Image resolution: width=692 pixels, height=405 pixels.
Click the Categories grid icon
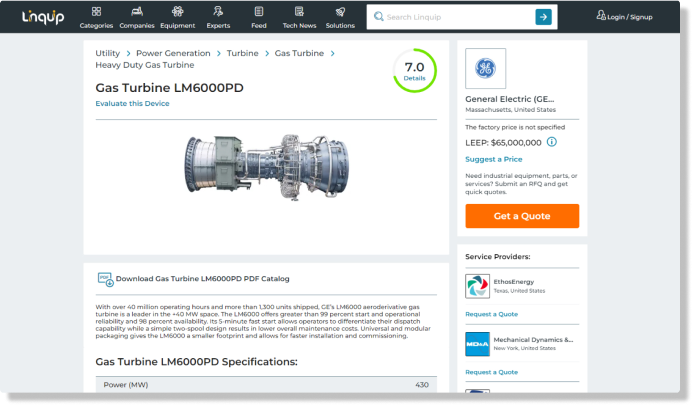pos(96,11)
